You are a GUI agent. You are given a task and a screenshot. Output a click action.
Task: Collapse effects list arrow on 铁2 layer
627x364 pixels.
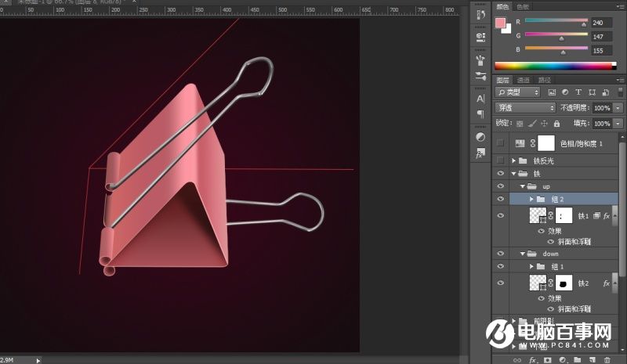click(615, 283)
